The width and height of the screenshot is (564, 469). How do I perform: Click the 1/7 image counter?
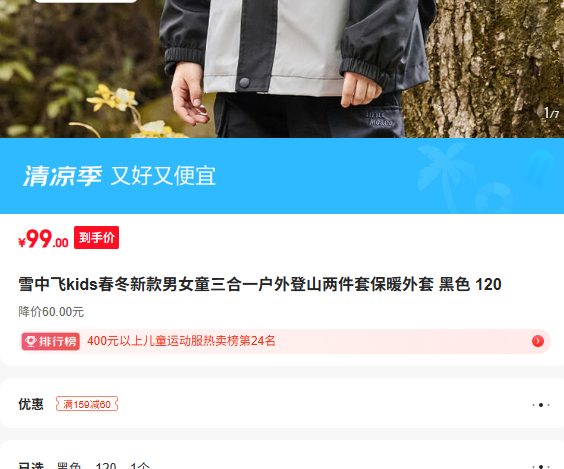pyautogui.click(x=551, y=113)
